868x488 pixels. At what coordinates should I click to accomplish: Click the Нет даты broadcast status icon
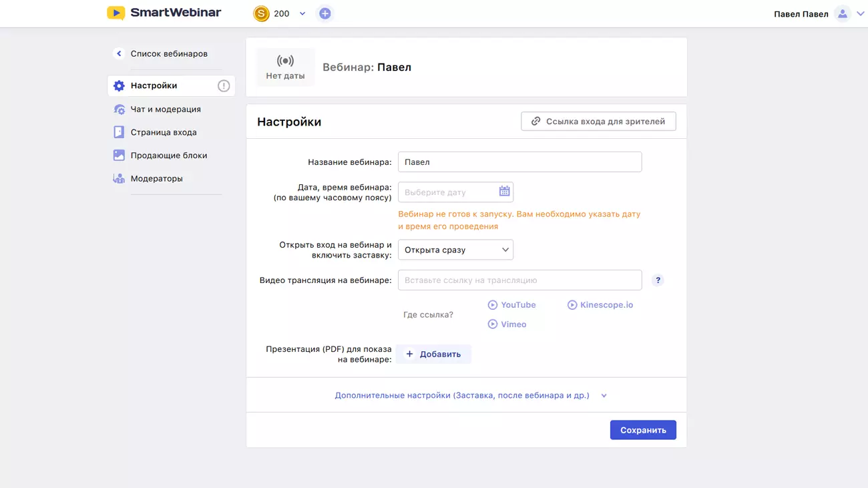point(285,61)
